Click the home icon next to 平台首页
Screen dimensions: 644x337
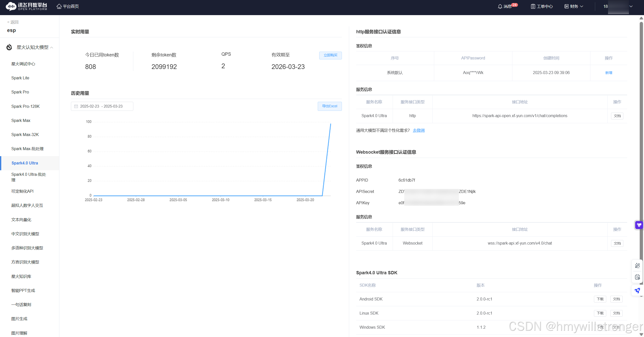[x=59, y=6]
